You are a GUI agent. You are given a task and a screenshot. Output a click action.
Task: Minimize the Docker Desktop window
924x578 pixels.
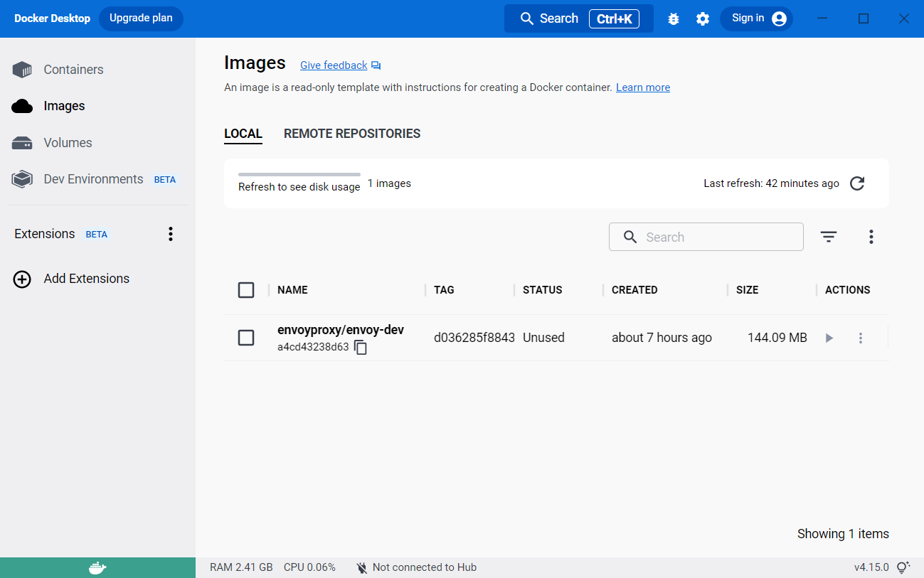point(823,18)
